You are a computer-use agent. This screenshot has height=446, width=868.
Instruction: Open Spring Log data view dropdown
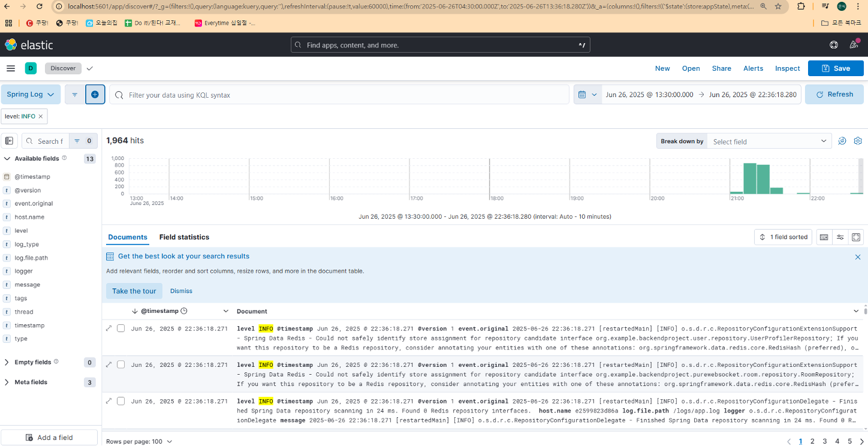click(31, 95)
